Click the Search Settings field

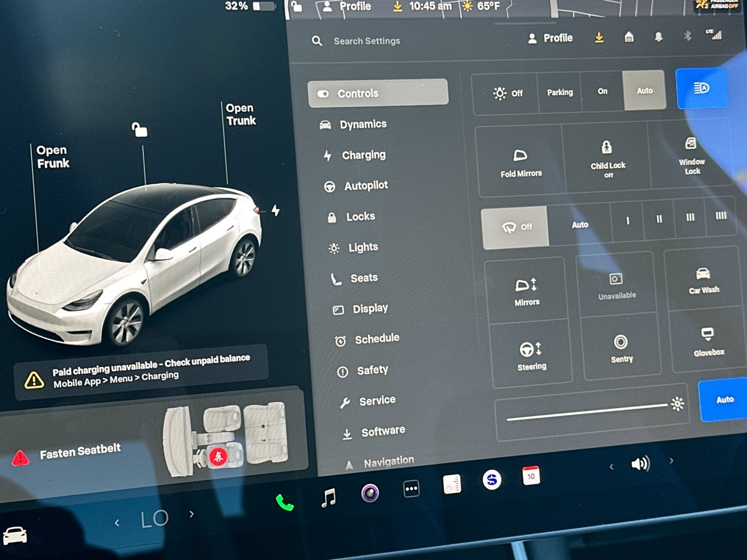coord(366,41)
